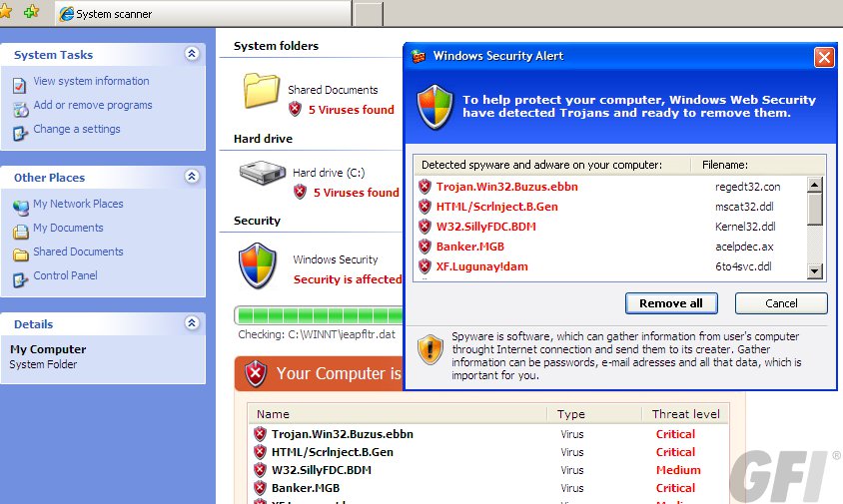This screenshot has height=504, width=843.
Task: Open Control Panel link
Action: 65,275
